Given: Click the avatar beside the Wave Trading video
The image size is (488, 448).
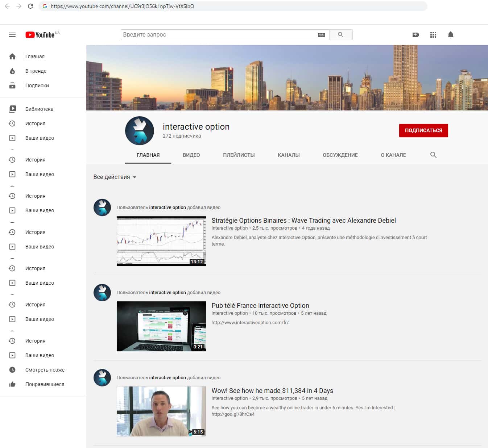Looking at the screenshot, I should pos(102,208).
